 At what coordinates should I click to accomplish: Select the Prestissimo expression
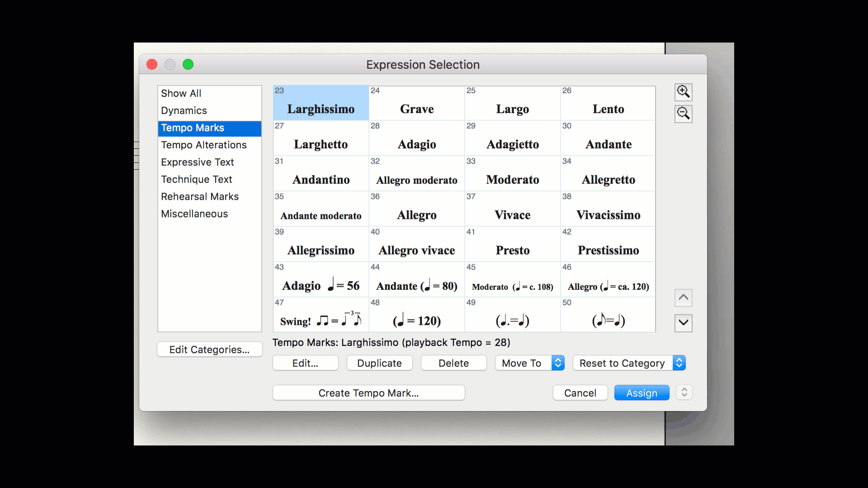tap(608, 244)
